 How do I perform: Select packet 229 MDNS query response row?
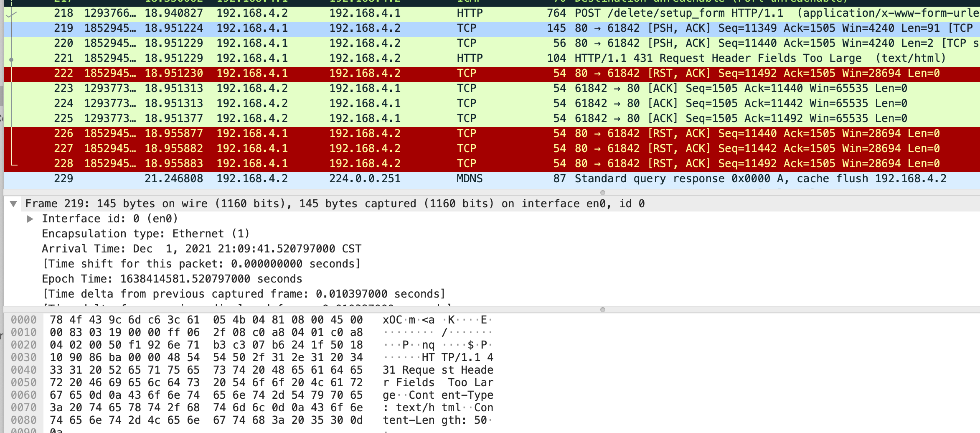[492, 179]
